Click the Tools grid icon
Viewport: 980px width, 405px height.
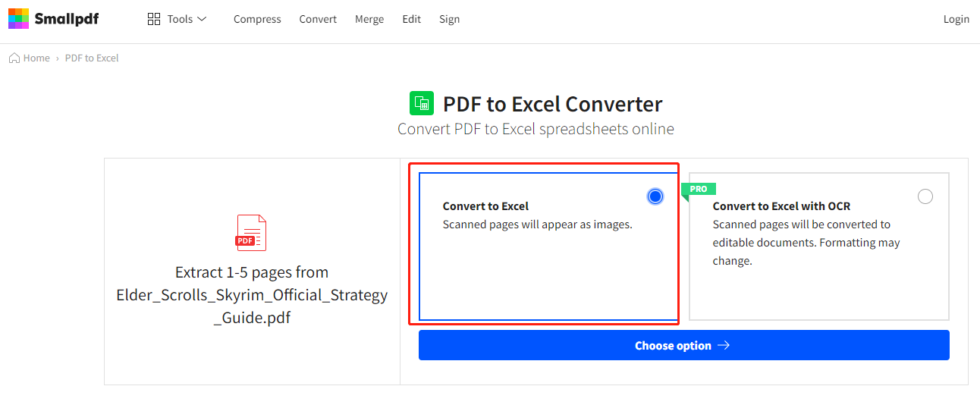154,19
